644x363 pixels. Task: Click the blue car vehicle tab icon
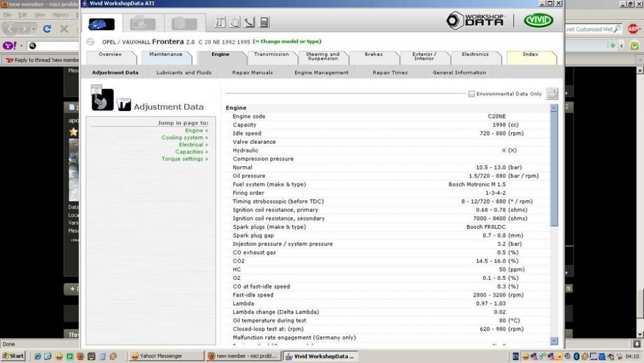(101, 24)
